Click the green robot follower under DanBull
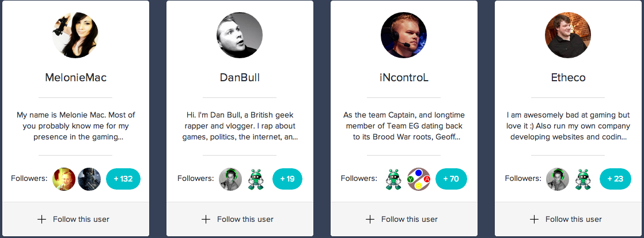644x238 pixels. pos(255,179)
